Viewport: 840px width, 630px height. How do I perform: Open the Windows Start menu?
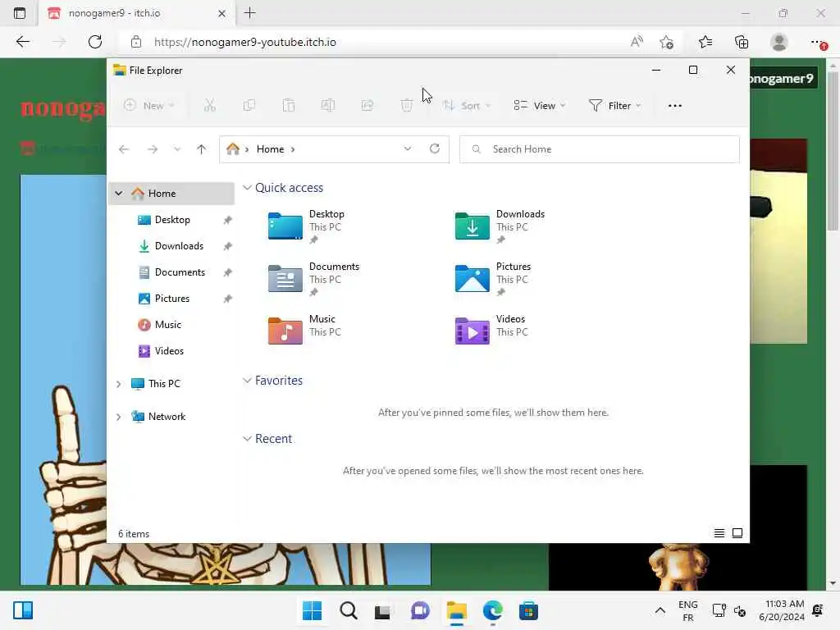(x=312, y=610)
